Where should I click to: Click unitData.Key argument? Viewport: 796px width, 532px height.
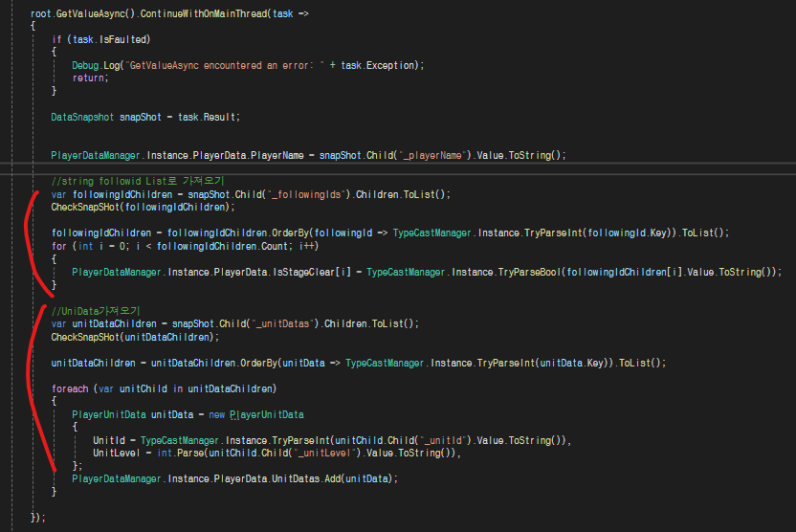point(571,363)
